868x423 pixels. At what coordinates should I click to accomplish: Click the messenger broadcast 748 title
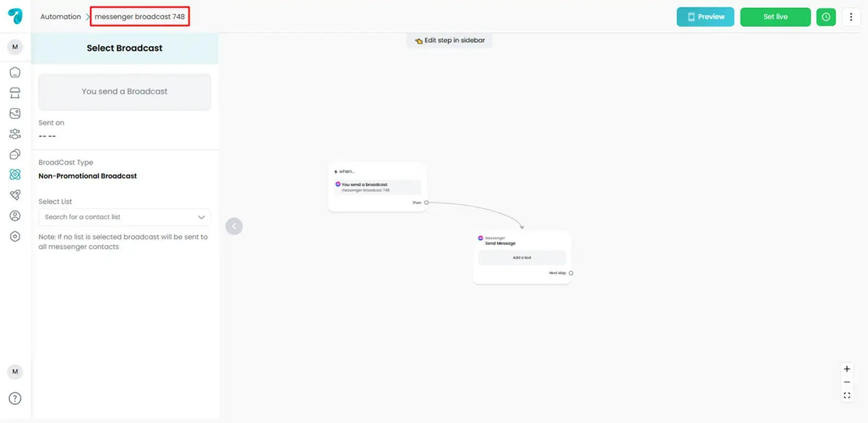point(140,16)
